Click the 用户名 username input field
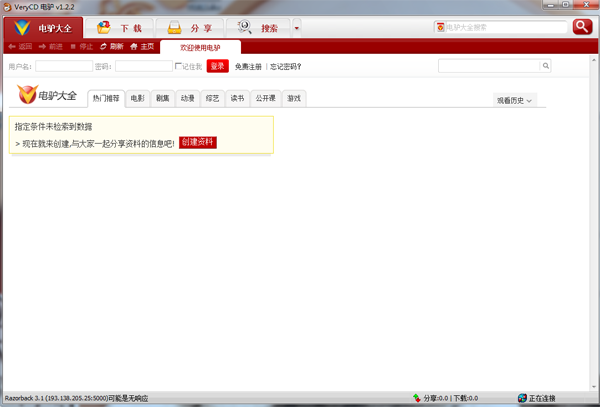 [x=63, y=67]
